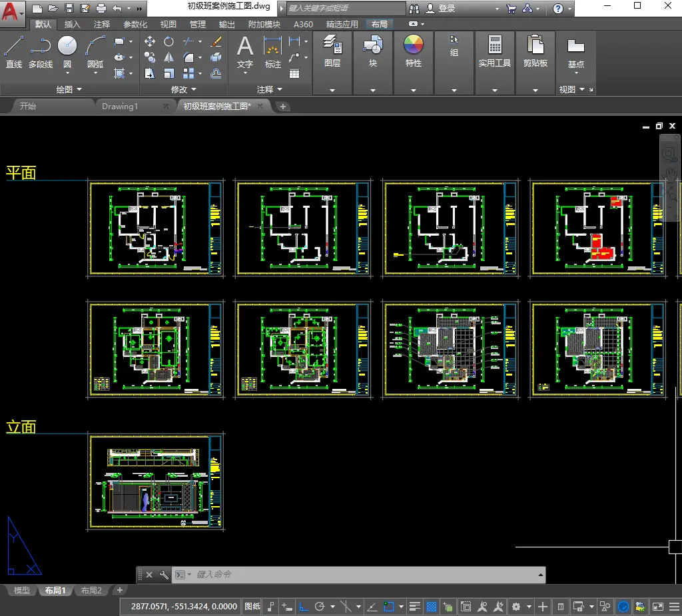Expand the Modify (修改) panel dropdown
This screenshot has width=682, height=616.
[184, 89]
